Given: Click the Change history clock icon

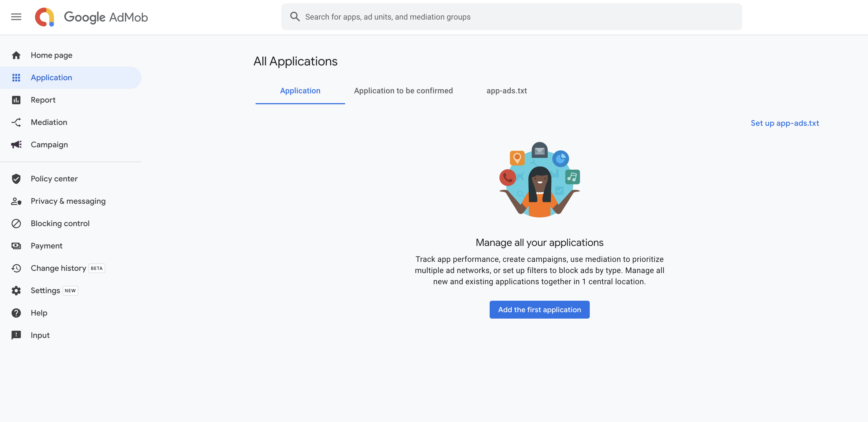Looking at the screenshot, I should 16,268.
